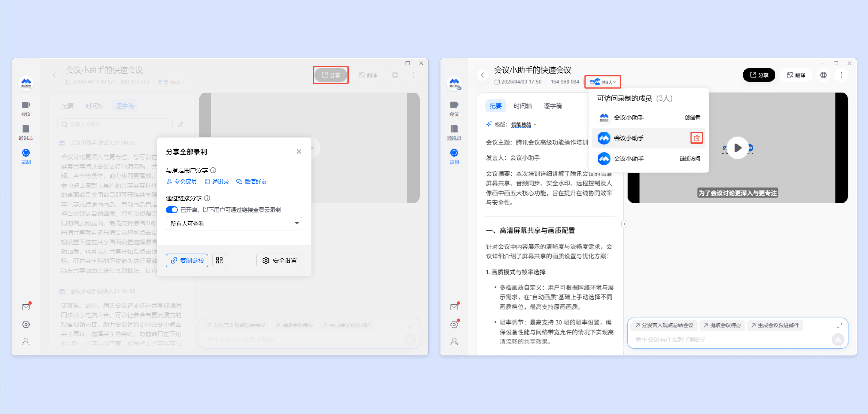Click the back arrow beside meeting title
The width and height of the screenshot is (868, 414).
click(x=482, y=75)
